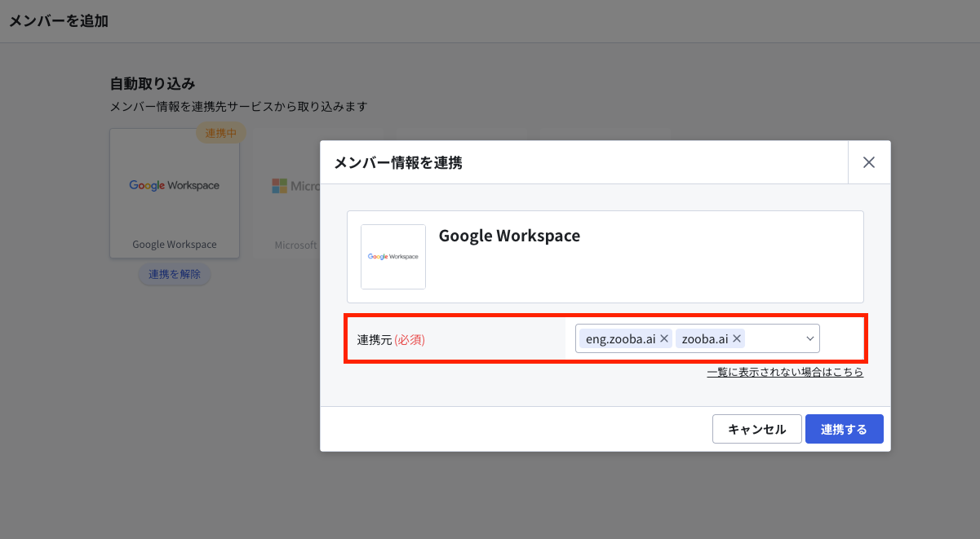980x539 pixels.
Task: Remove the eng.zooba.ai domain tag
Action: [665, 338]
